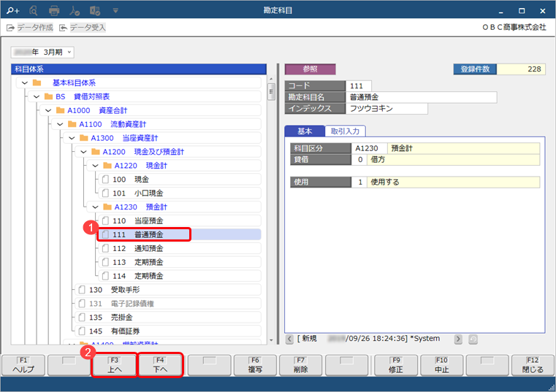The width and height of the screenshot is (556, 392).
Task: Click the F1 ヘルプ button
Action: coord(23,365)
